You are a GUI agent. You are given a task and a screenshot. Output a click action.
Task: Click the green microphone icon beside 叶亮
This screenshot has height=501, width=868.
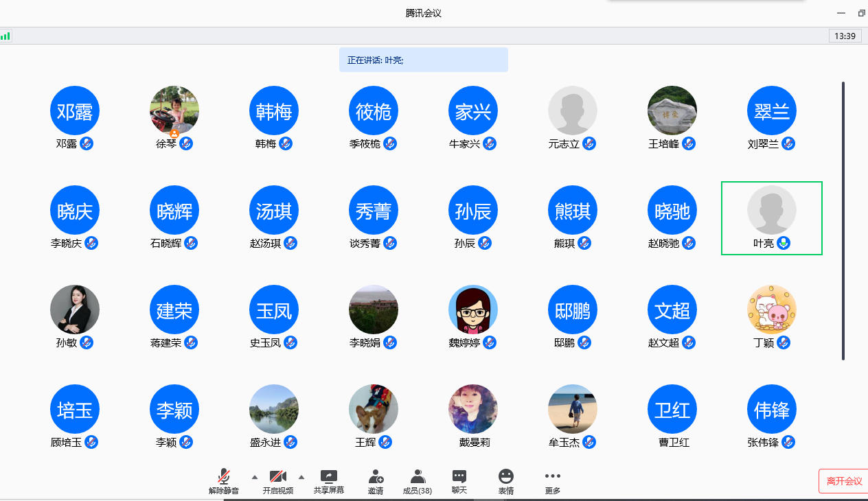(784, 243)
